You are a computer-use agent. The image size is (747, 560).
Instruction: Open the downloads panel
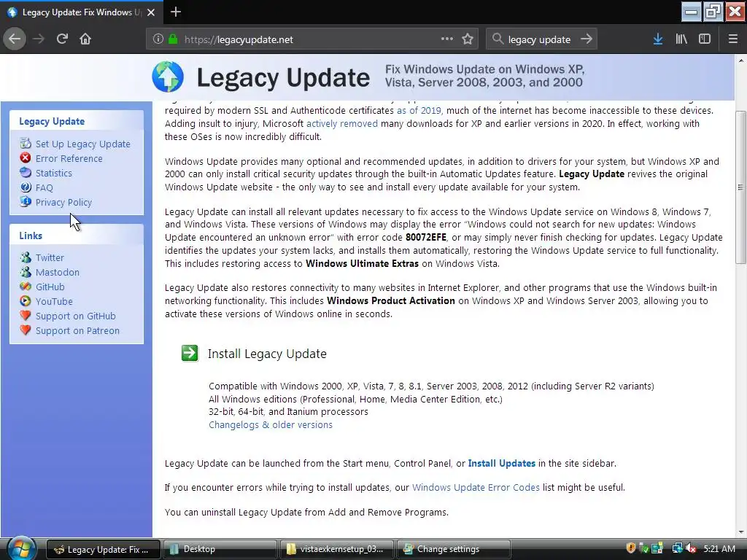tap(658, 39)
